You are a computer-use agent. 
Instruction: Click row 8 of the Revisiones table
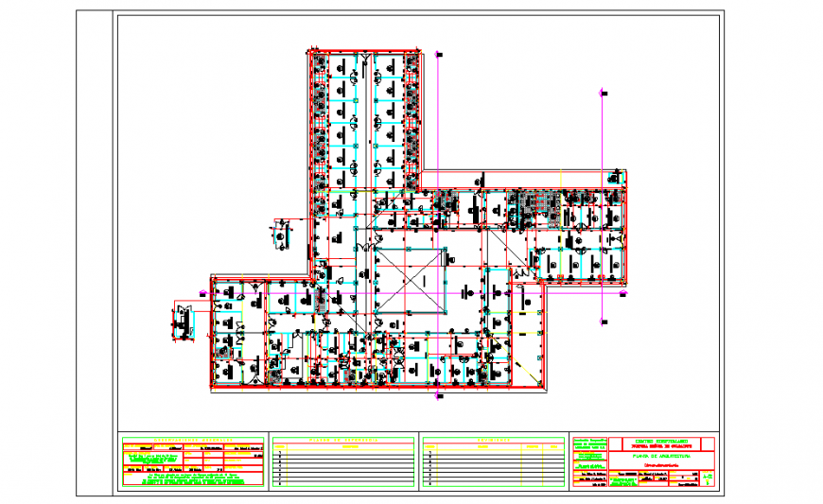(494, 484)
